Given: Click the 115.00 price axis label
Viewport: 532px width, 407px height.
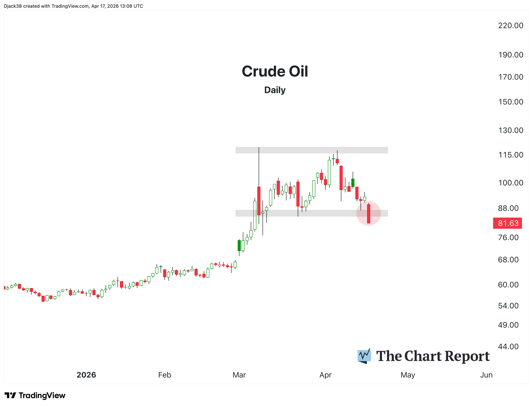Looking at the screenshot, I should coord(511,155).
